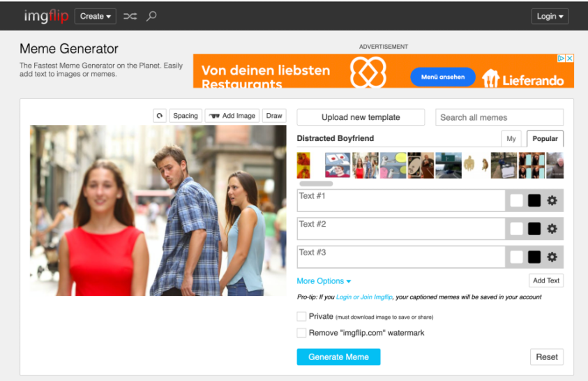Image resolution: width=588 pixels, height=381 pixels.
Task: Switch to the My templates tab
Action: [511, 139]
